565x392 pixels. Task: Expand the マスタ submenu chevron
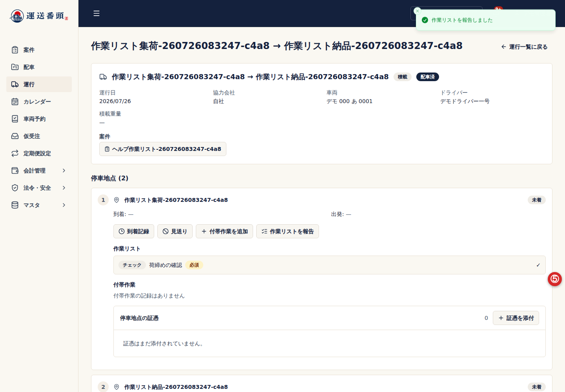[64, 205]
